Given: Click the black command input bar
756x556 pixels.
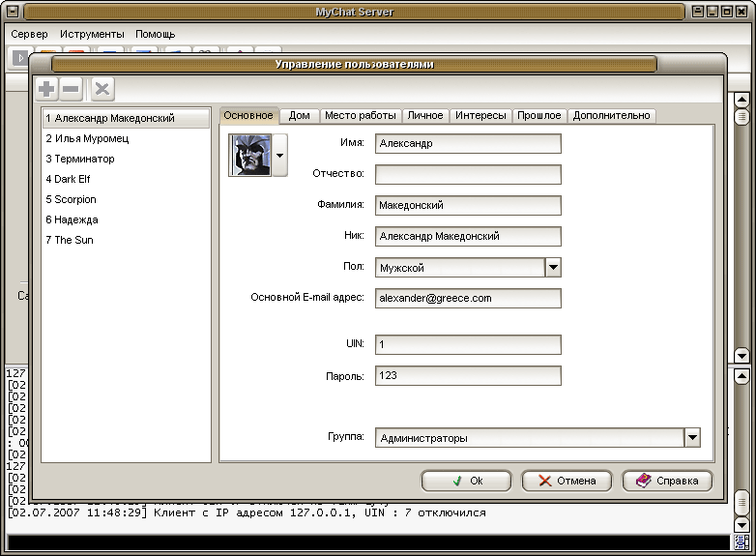Looking at the screenshot, I should coord(368,542).
